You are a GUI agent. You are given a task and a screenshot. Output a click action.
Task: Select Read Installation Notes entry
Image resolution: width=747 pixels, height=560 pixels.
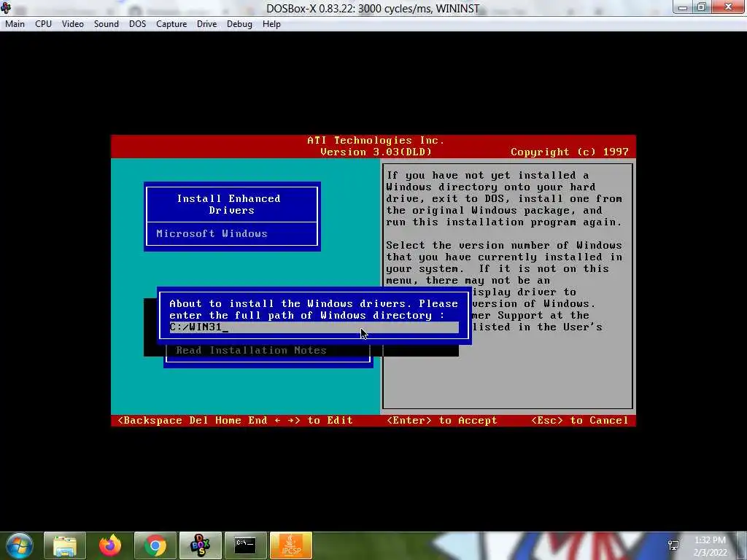pos(251,351)
